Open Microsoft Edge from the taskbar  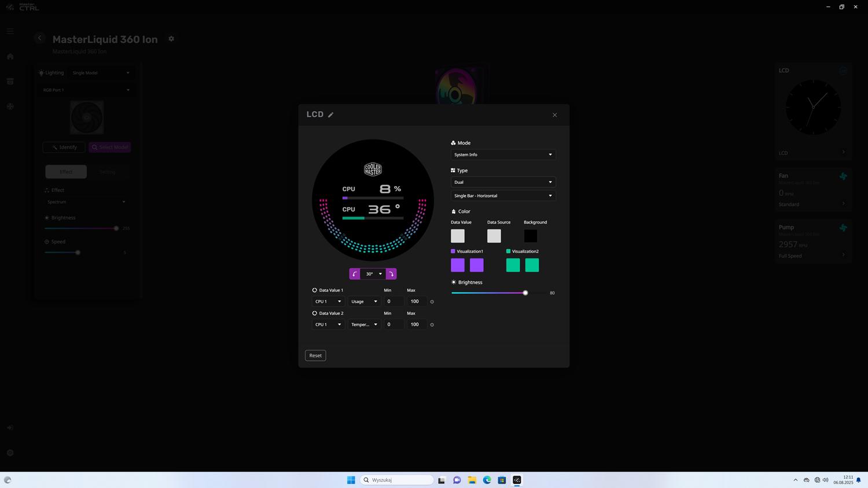coord(487,480)
